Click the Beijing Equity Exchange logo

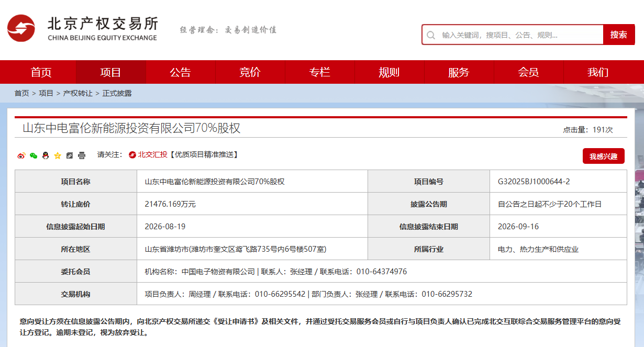click(82, 28)
